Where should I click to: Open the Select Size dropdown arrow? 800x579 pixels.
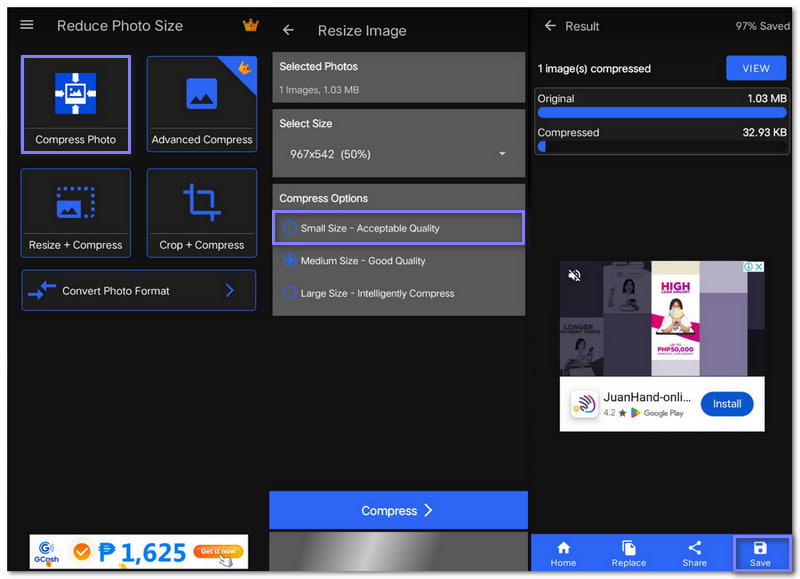point(502,154)
